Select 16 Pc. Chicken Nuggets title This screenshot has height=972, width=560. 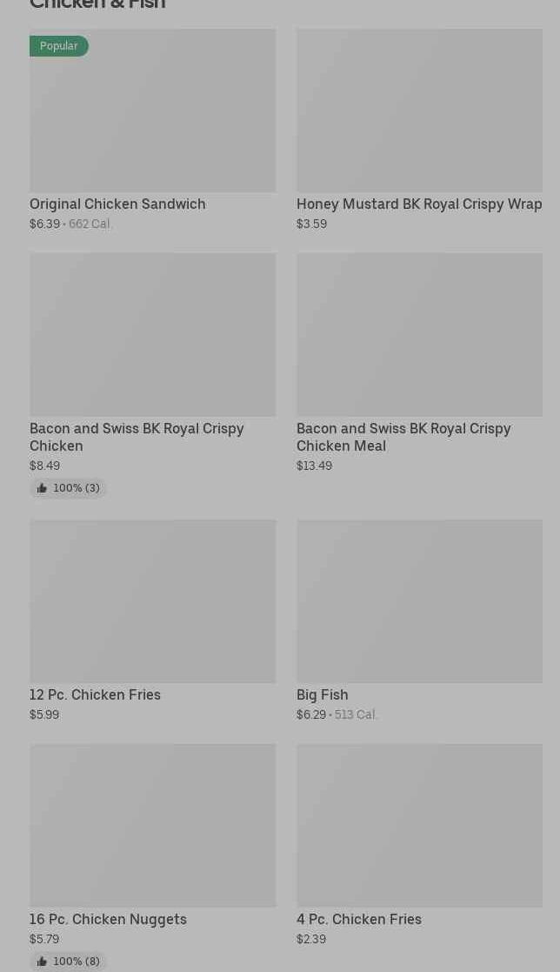coord(108,919)
